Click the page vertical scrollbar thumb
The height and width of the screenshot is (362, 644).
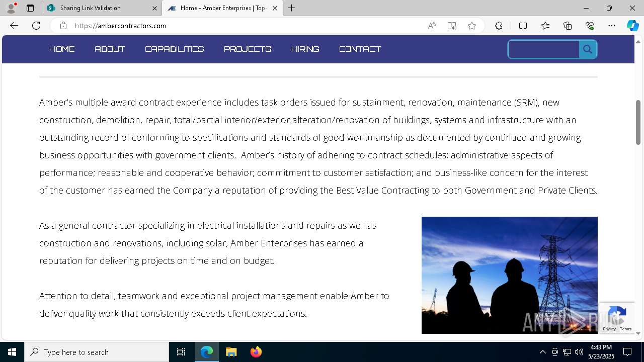pyautogui.click(x=638, y=123)
